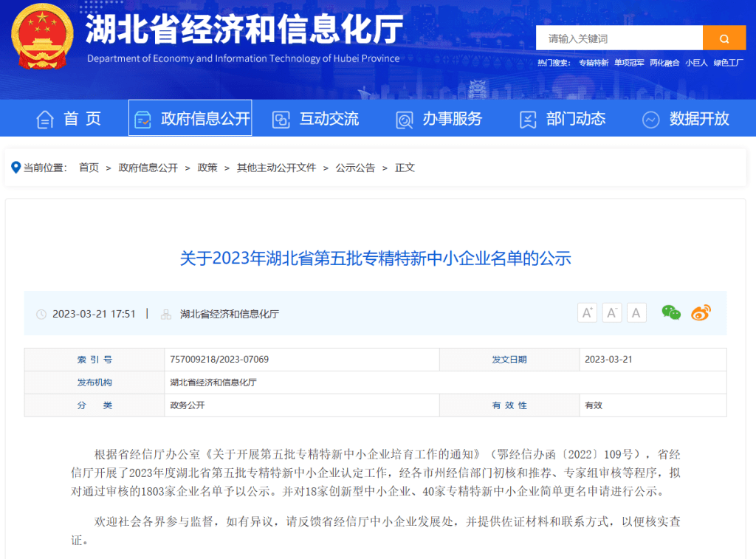Screen dimensions: 756x559
Task: Click the 数据开放 chart icon
Action: [x=650, y=119]
